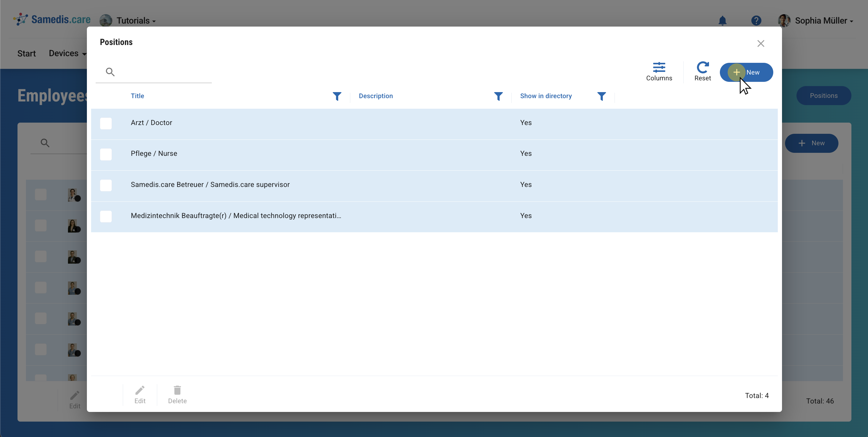Select the Arzt / Doctor checkbox
The image size is (868, 437).
tap(106, 124)
